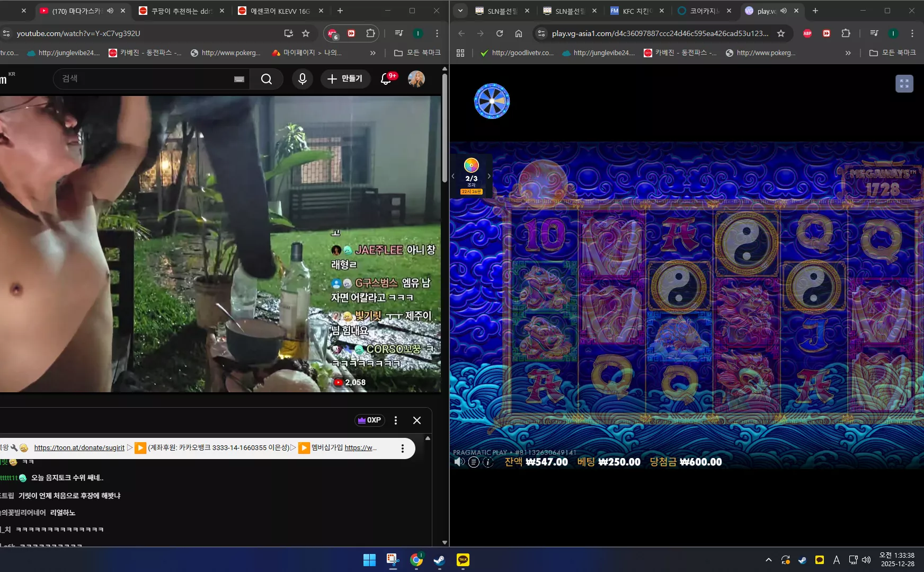
Task: Open the toon.at/donate/sugirit link in chat
Action: [79, 448]
